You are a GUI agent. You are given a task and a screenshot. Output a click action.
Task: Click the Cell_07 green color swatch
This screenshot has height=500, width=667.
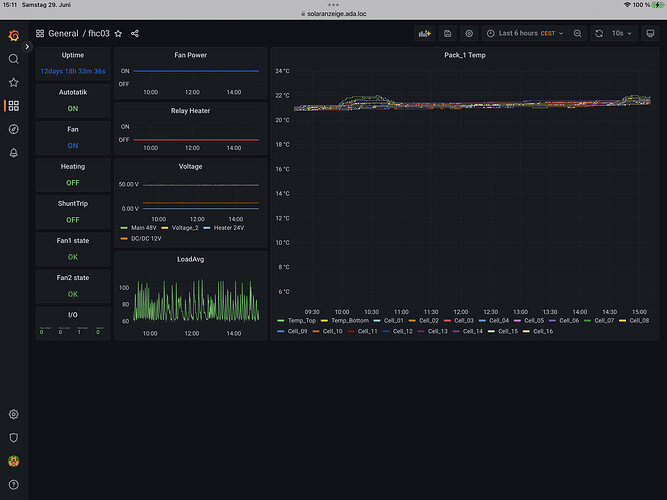(587, 320)
